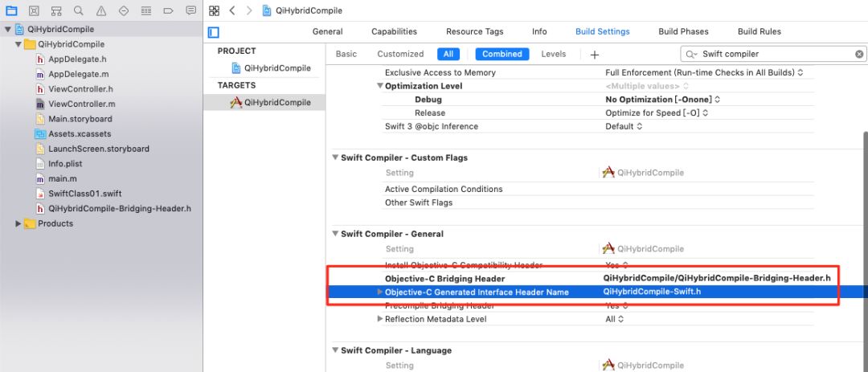The height and width of the screenshot is (372, 868).
Task: Switch to the Build Phases tab
Action: (x=684, y=31)
